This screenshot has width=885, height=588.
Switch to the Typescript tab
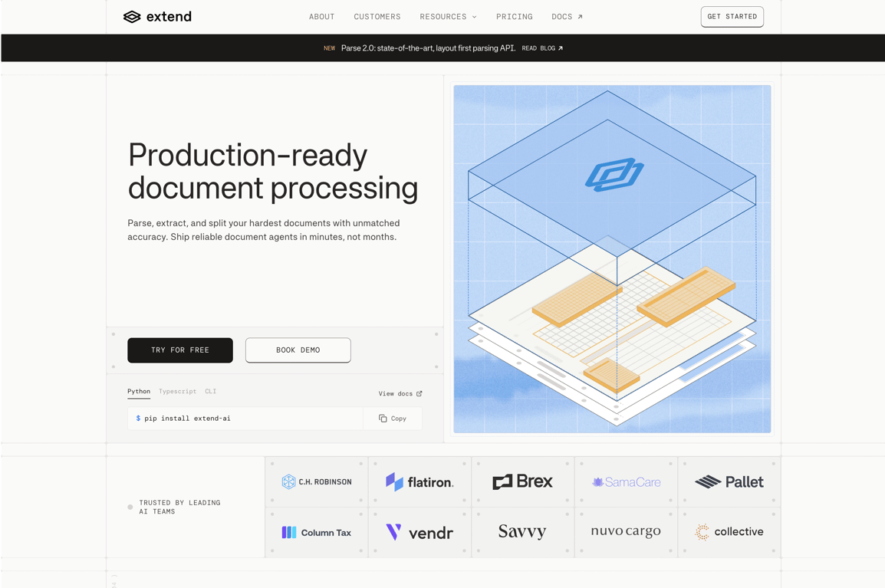[177, 391]
